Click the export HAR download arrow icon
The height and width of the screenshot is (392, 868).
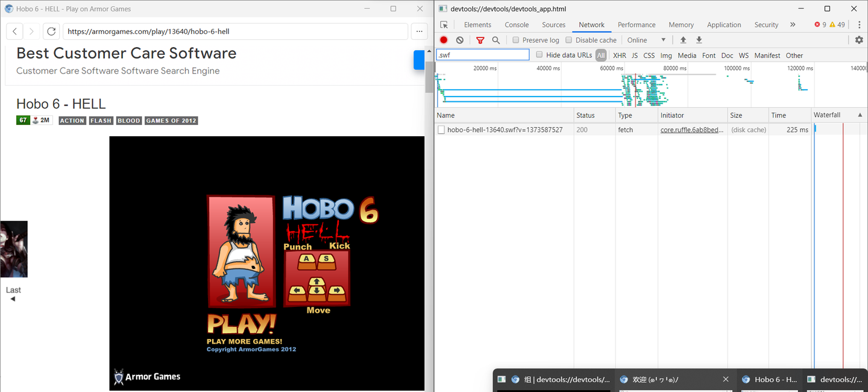click(x=699, y=40)
